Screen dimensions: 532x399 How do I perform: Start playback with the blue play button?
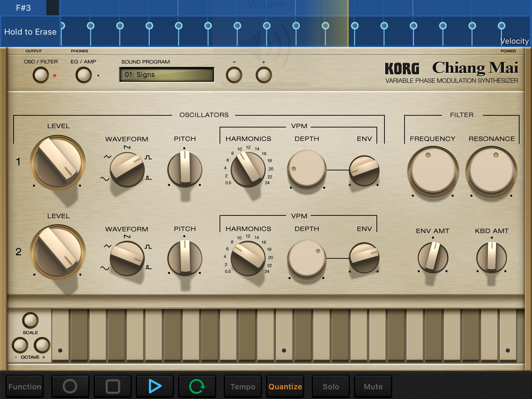coord(155,386)
